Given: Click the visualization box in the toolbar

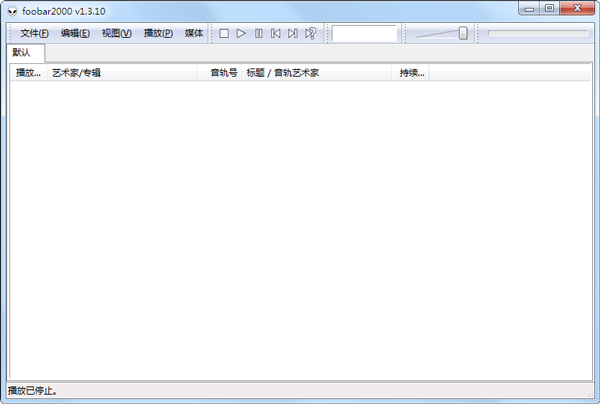Looking at the screenshot, I should click(x=364, y=34).
